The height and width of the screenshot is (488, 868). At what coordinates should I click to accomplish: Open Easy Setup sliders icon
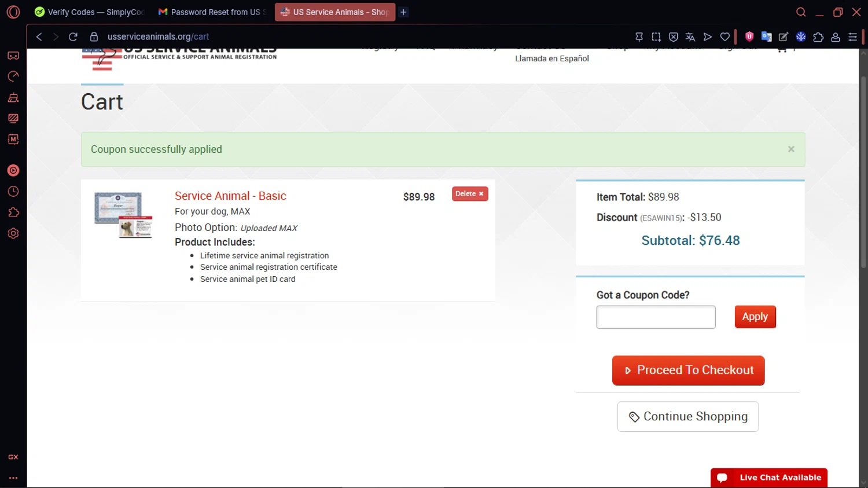pos(852,36)
